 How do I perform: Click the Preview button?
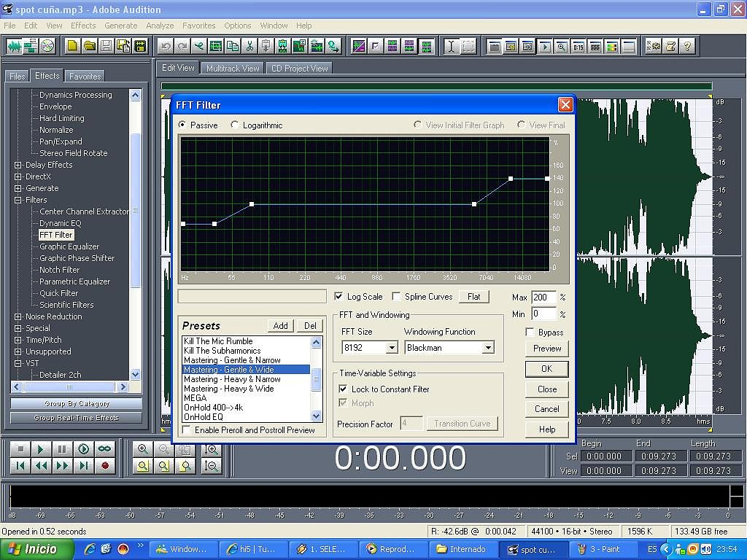(x=547, y=349)
